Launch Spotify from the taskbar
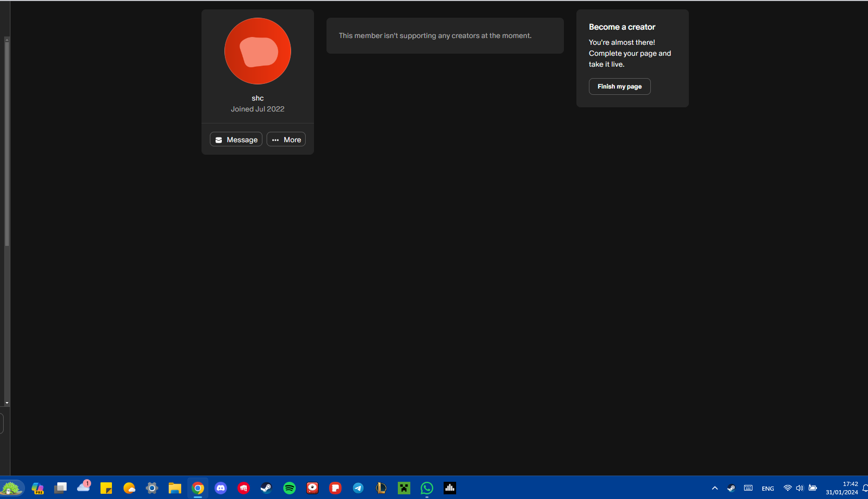This screenshot has height=499, width=868. pos(290,488)
